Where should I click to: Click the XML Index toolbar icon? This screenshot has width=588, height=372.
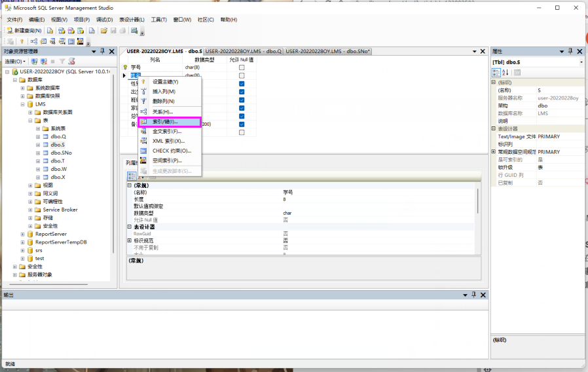[x=62, y=41]
